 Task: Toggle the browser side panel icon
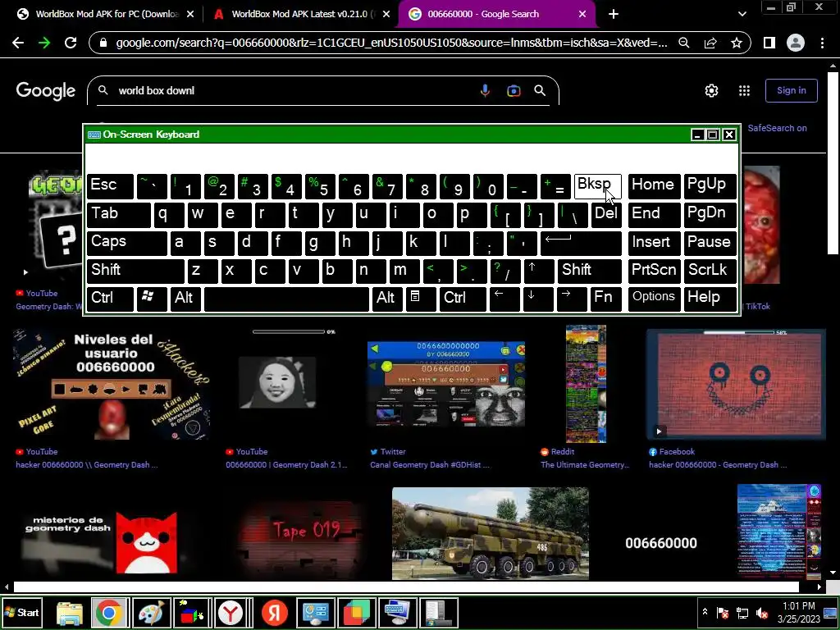pos(769,43)
